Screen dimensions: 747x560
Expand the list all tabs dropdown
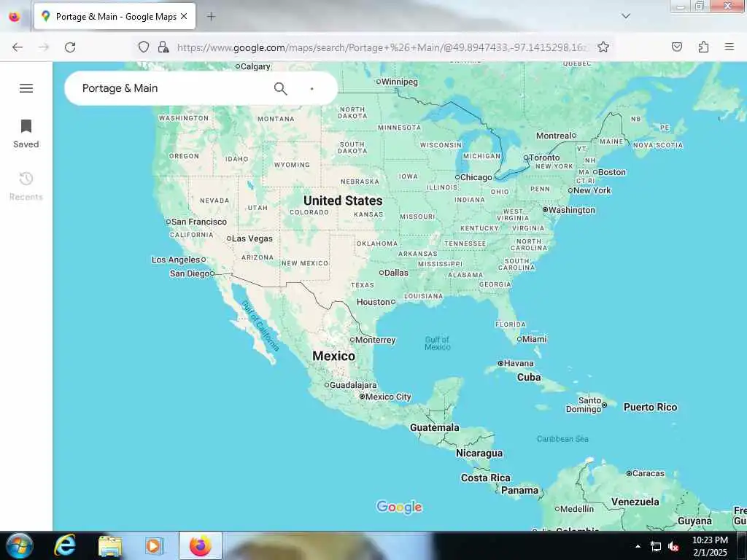click(626, 16)
